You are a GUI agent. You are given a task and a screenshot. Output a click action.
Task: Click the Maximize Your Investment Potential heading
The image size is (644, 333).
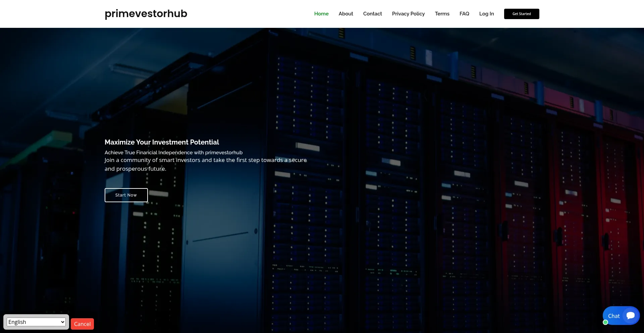[162, 142]
